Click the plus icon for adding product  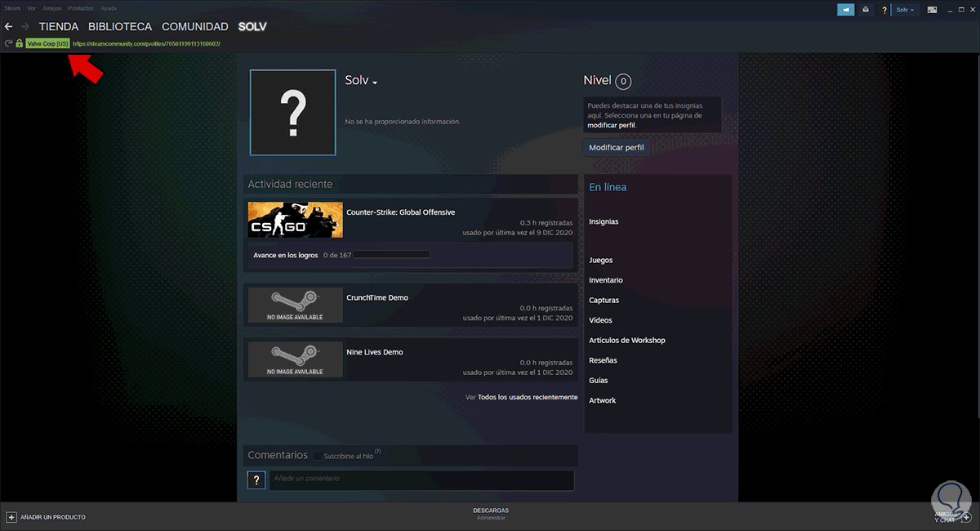coord(11,517)
